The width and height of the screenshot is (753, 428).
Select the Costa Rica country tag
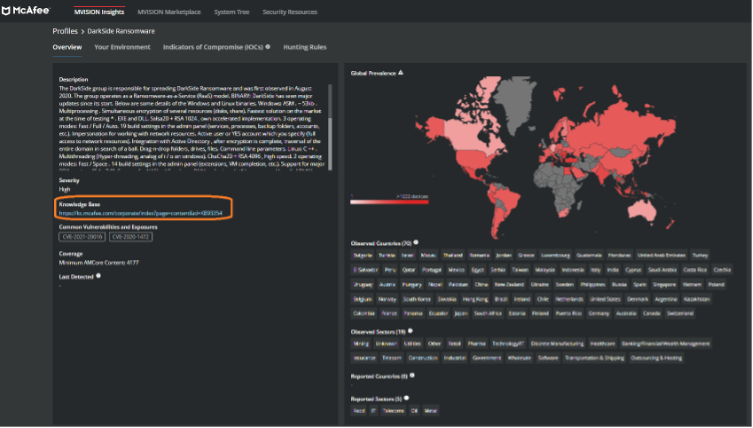695,270
